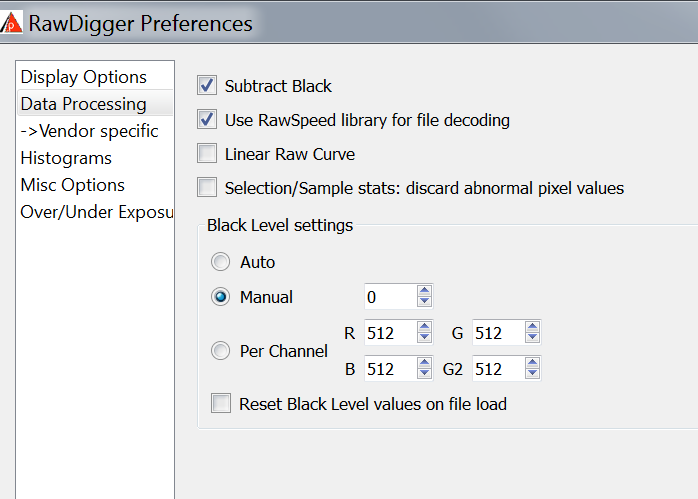Image resolution: width=698 pixels, height=499 pixels.
Task: Select Data Processing in the sidebar list
Action: pyautogui.click(x=95, y=104)
